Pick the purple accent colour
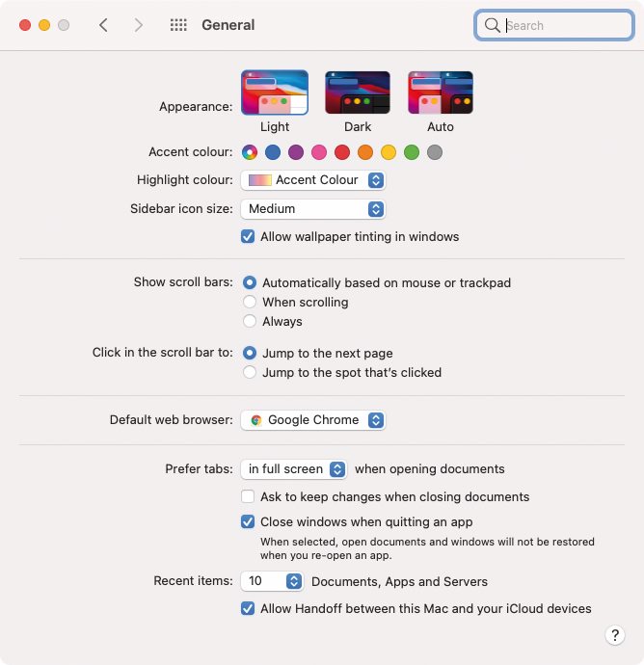This screenshot has height=665, width=644. 296,152
